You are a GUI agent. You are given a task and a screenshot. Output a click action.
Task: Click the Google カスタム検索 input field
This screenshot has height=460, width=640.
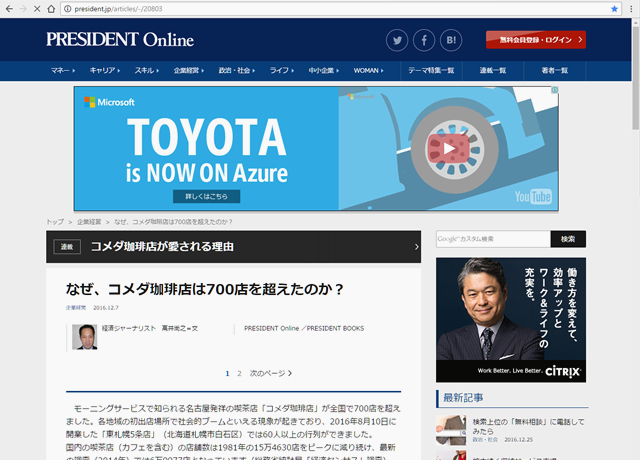492,239
